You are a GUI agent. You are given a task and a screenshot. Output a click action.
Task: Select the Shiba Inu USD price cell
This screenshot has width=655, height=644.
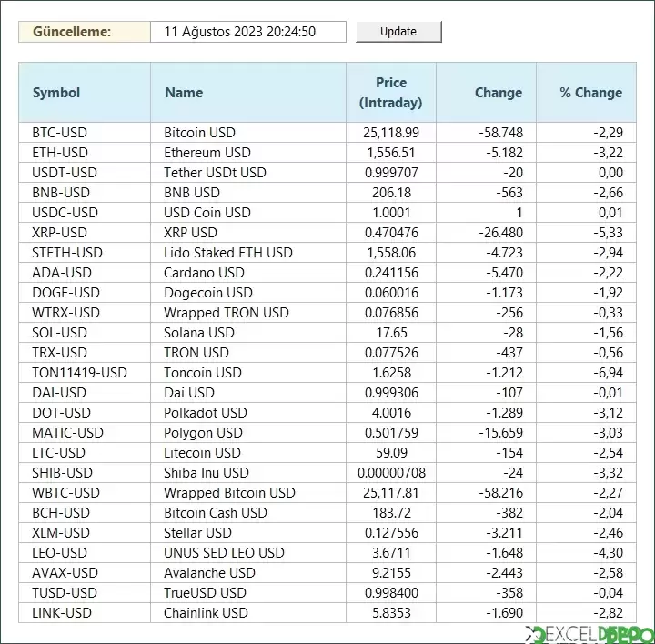[x=391, y=473]
